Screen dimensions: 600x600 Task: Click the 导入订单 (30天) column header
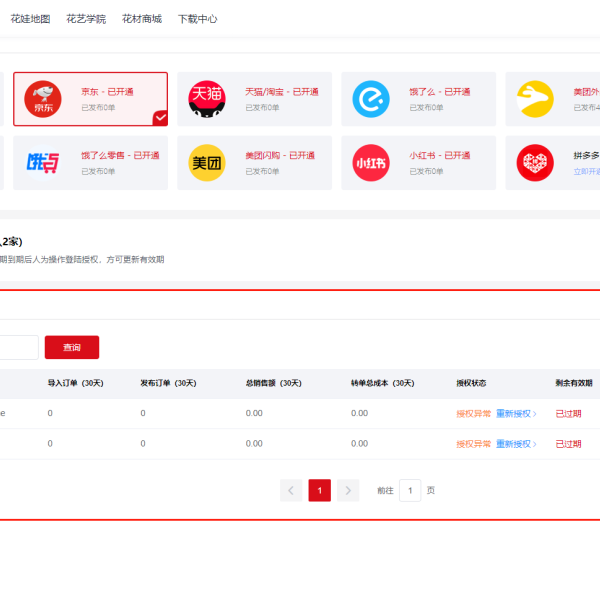tap(75, 383)
